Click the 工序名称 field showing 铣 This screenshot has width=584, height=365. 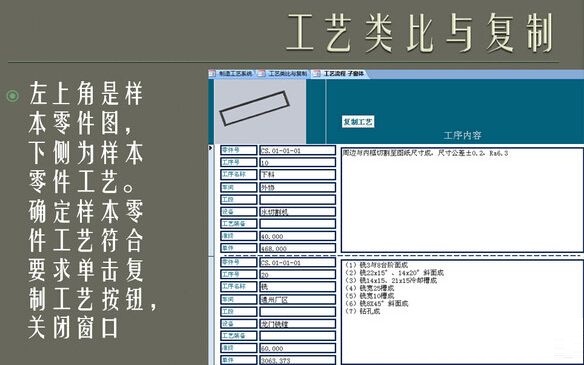297,287
